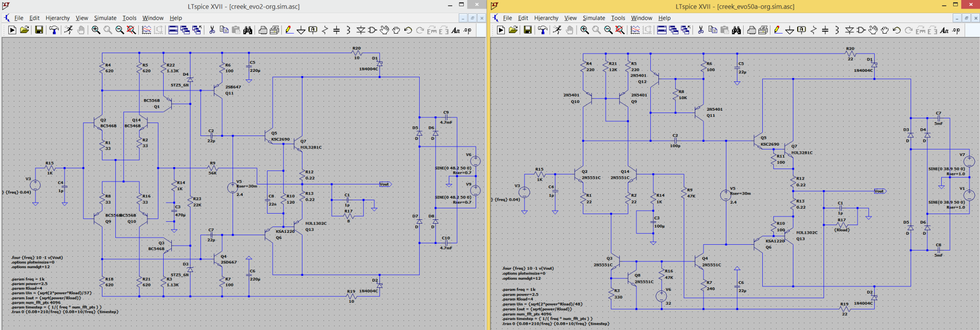Screen dimensions: 980x330
Task: Open Tools menu in creek_evo2-org window
Action: 129,18
